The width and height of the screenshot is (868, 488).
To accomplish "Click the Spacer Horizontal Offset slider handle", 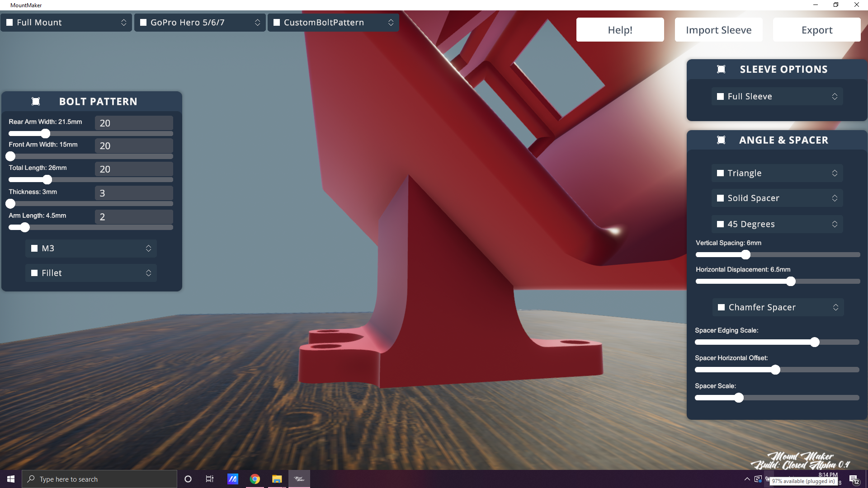I will [x=775, y=370].
